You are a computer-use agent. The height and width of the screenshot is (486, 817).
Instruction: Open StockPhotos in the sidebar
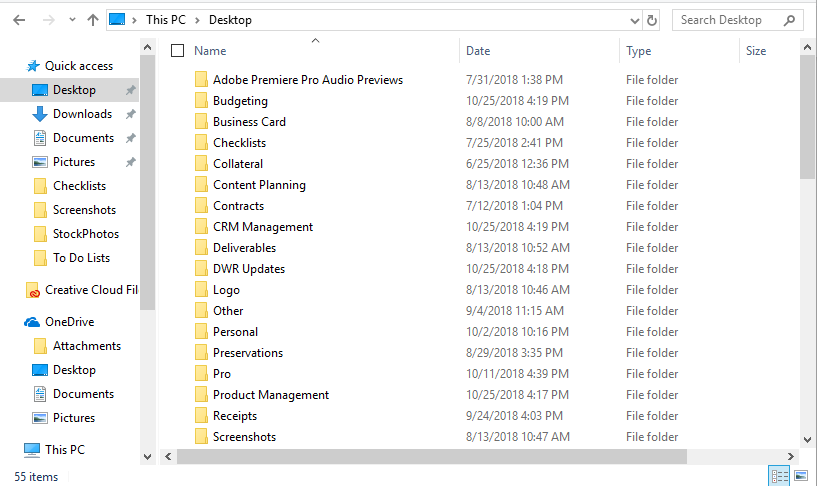point(86,233)
